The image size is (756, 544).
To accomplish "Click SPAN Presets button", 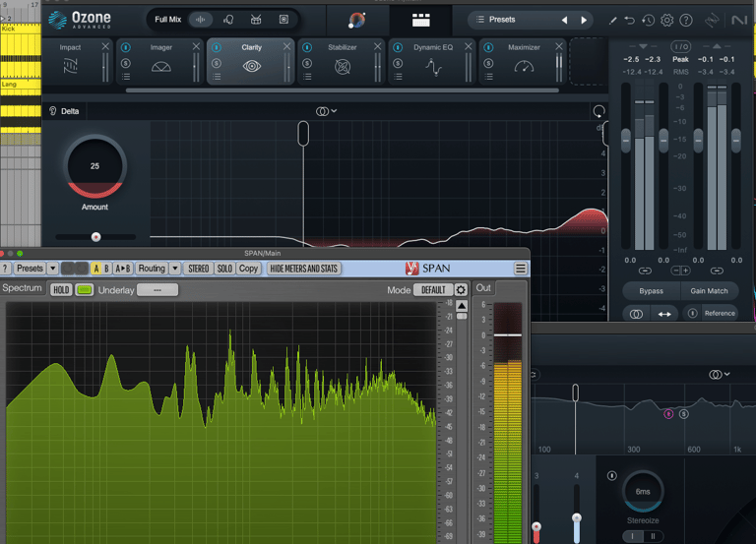I will pos(30,269).
